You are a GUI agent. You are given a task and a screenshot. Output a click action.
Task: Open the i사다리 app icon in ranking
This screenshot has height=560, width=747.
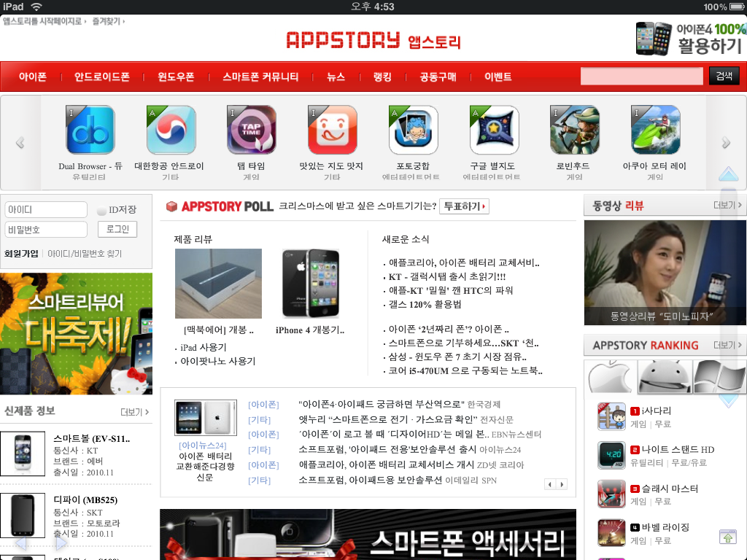click(612, 416)
